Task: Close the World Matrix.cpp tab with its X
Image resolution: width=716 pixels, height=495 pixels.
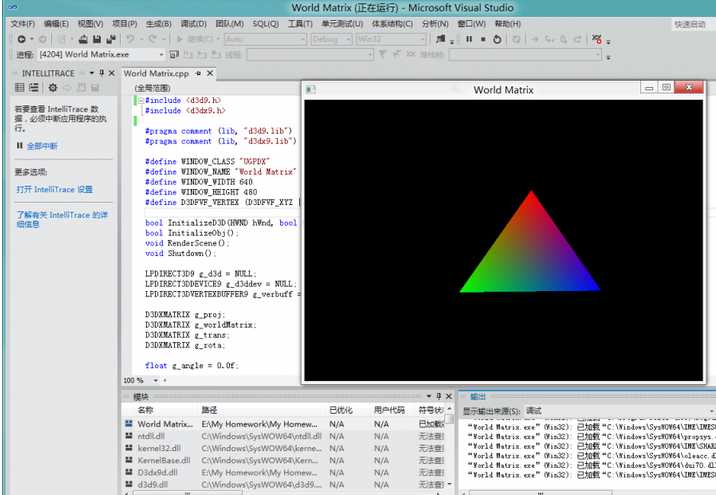Action: tap(210, 74)
